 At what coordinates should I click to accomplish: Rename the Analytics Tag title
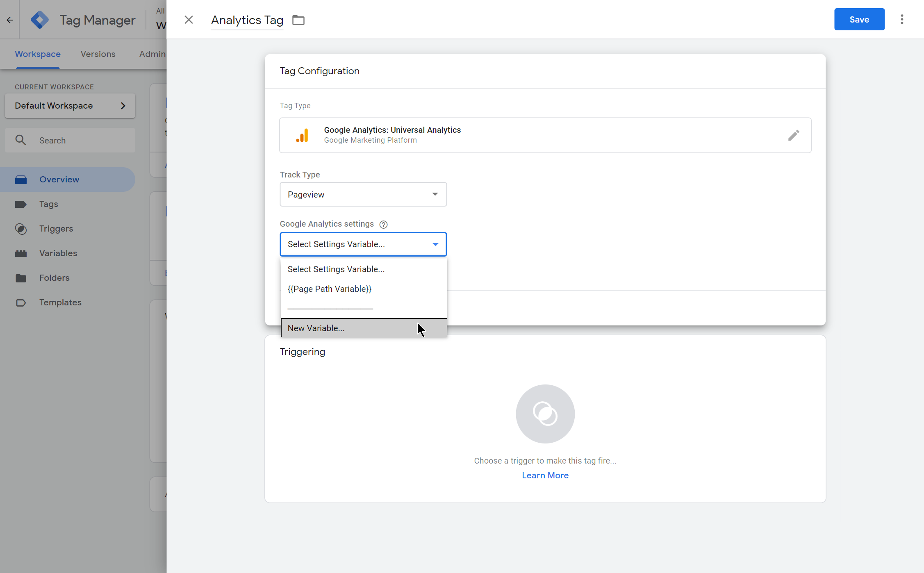247,20
